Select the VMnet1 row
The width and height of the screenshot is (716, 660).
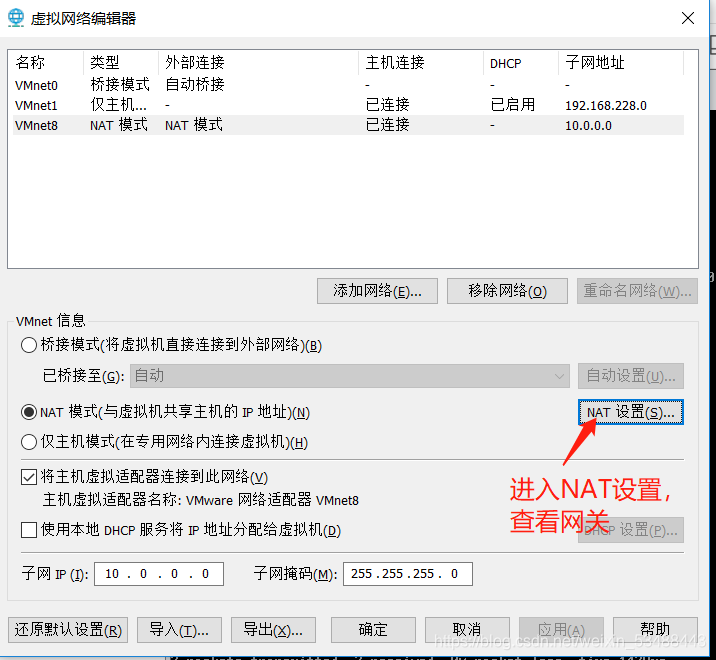(x=348, y=106)
